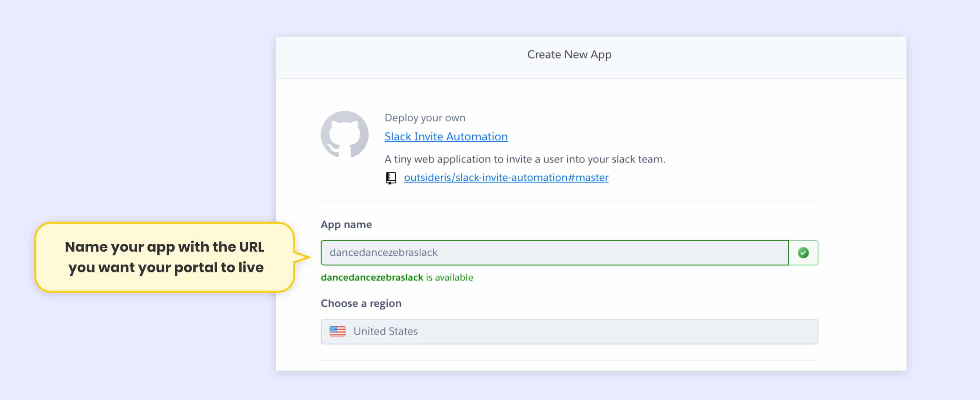Click the GitHub Octocat avatar icon
Image resolution: width=980 pixels, height=400 pixels.
pyautogui.click(x=344, y=134)
